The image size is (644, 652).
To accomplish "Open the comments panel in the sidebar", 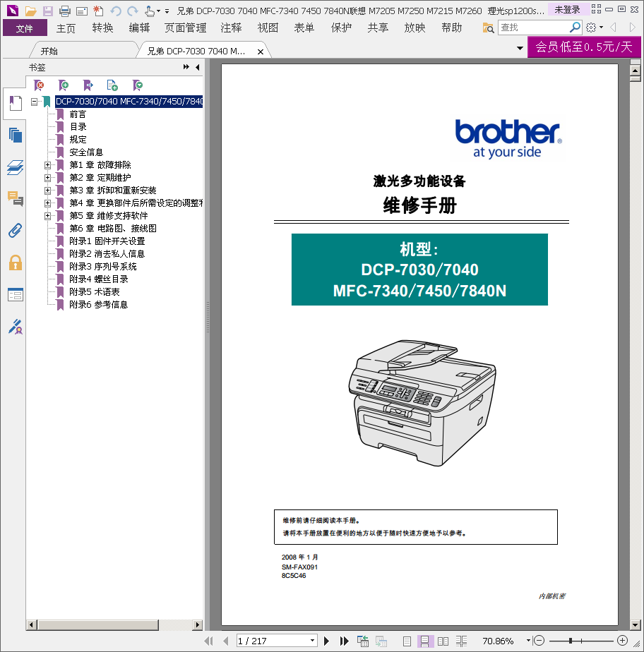I will pos(16,199).
